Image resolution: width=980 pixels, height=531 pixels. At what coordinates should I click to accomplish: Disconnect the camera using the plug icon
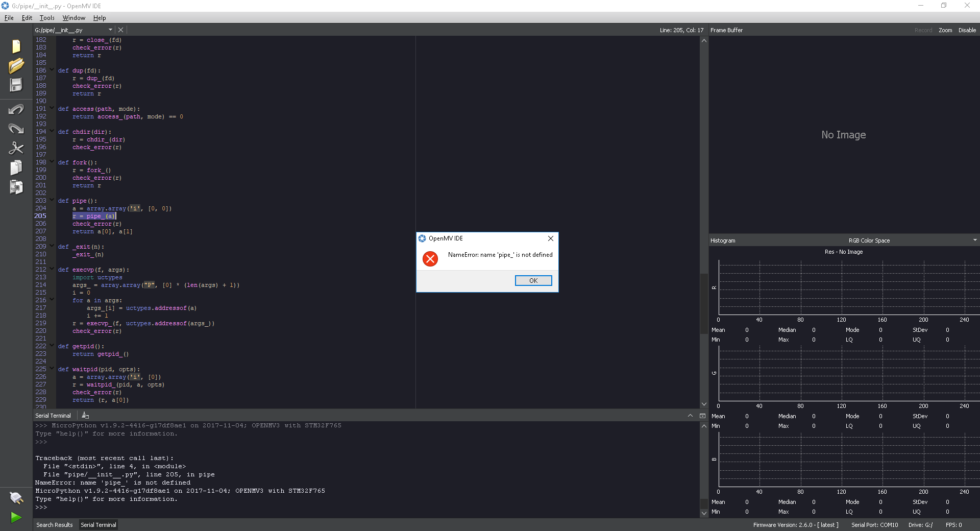(16, 497)
